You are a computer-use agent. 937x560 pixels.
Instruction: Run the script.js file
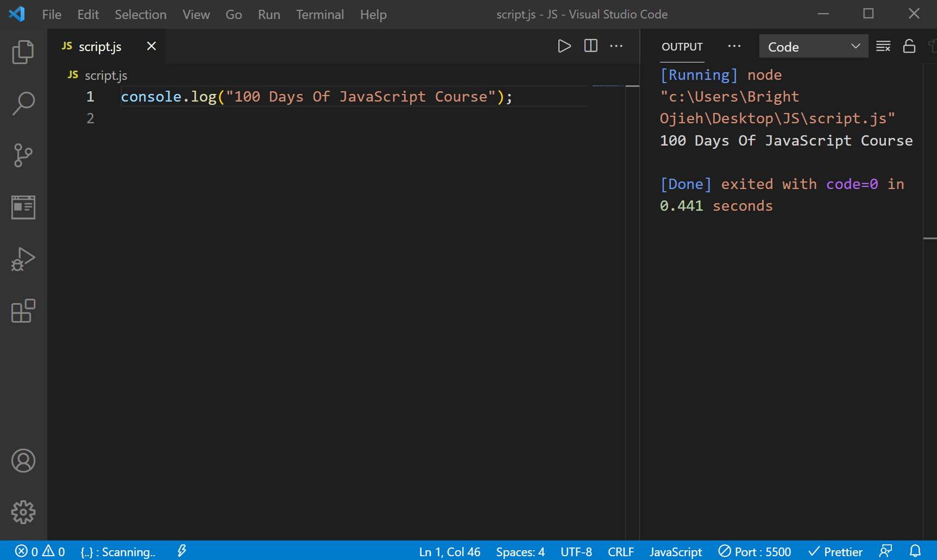coord(564,46)
